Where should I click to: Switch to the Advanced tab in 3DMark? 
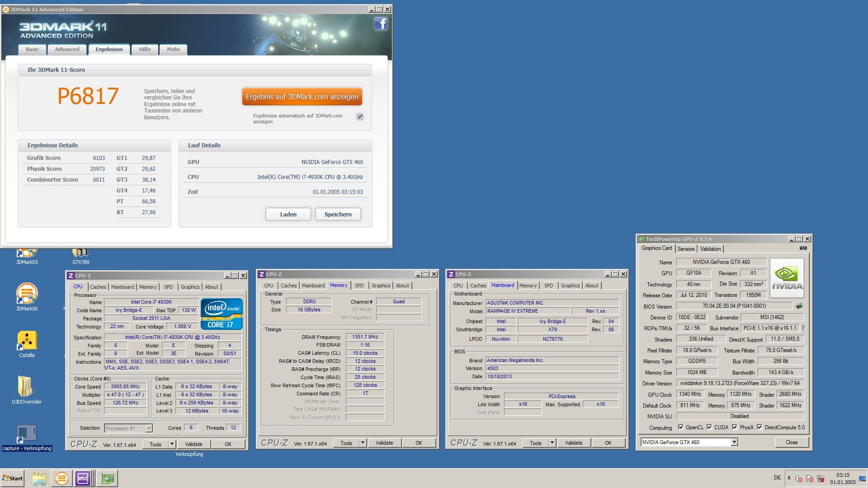pyautogui.click(x=67, y=49)
